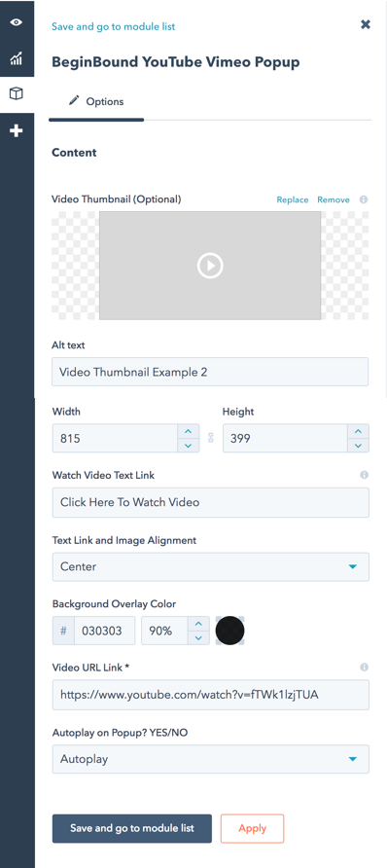
Task: Click the play circle icon on thumbnail
Action: [210, 266]
